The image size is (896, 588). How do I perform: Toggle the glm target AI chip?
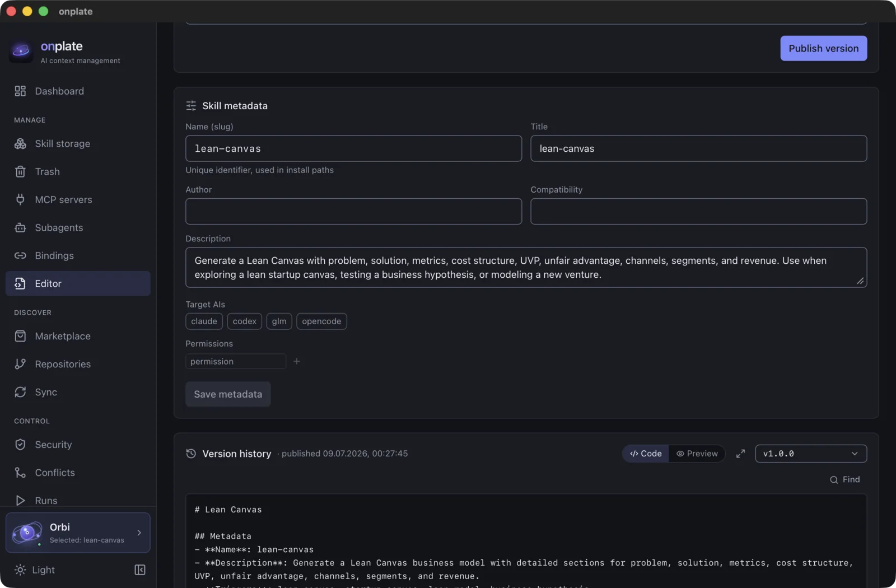tap(279, 321)
